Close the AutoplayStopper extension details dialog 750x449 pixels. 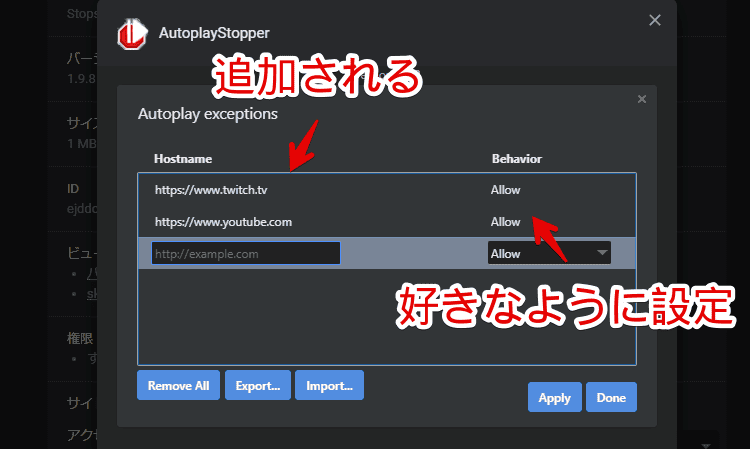655,20
